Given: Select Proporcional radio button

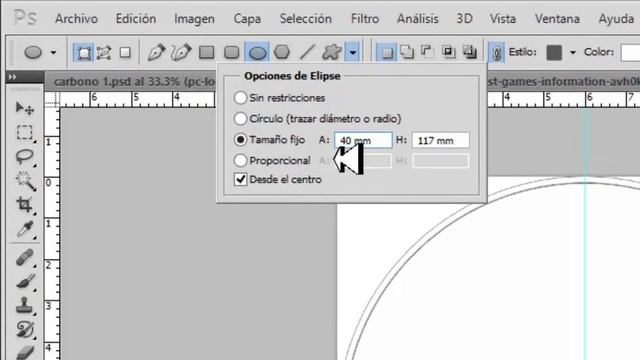Looking at the screenshot, I should (240, 160).
